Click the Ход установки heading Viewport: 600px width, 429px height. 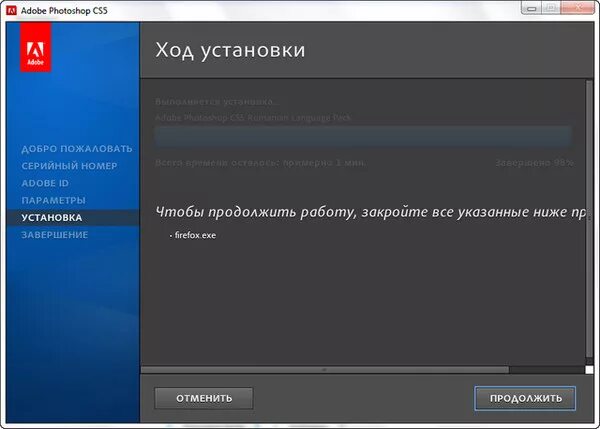point(230,50)
